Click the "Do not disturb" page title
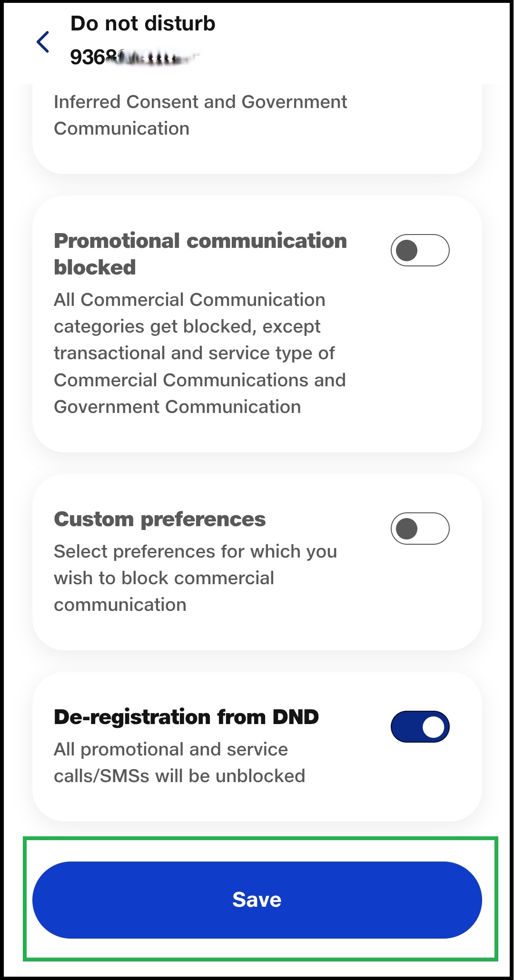Image resolution: width=514 pixels, height=980 pixels. pyautogui.click(x=143, y=23)
